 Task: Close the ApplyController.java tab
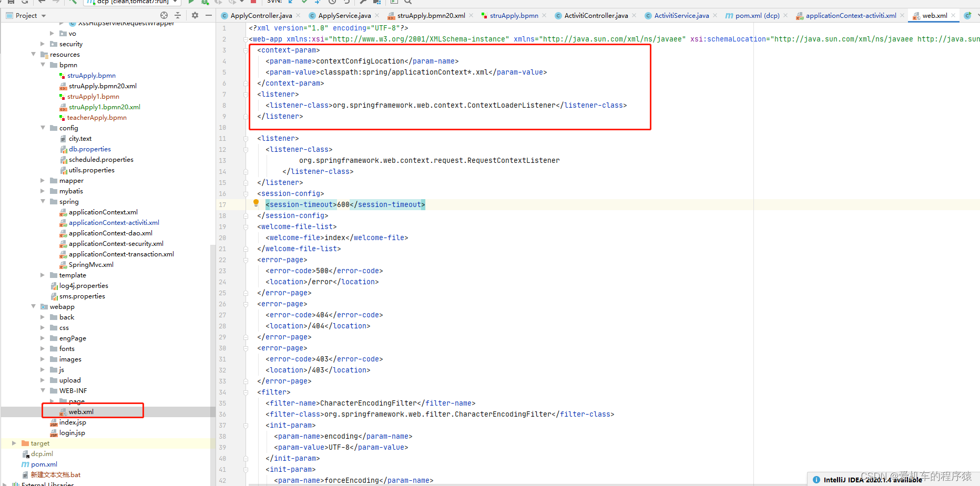click(299, 15)
